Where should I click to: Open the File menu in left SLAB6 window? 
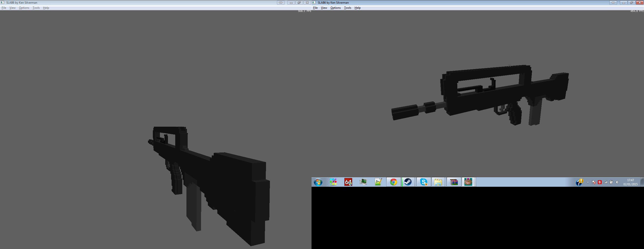click(x=4, y=8)
